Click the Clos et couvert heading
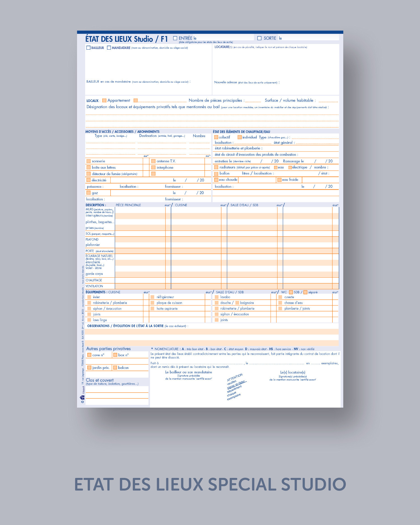The image size is (420, 525). [x=100, y=380]
